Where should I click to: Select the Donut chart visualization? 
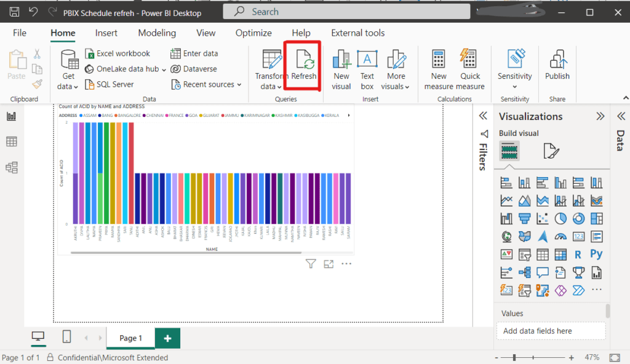pos(578,218)
